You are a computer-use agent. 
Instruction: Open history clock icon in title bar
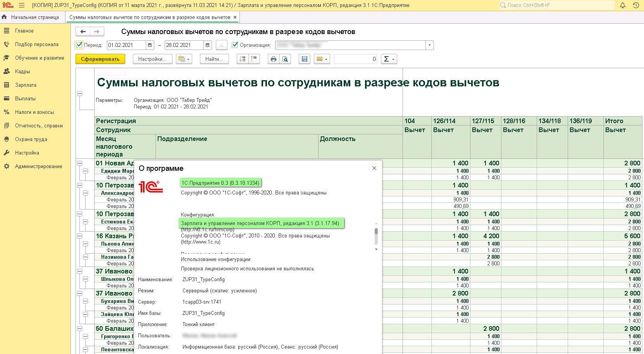point(636,5)
